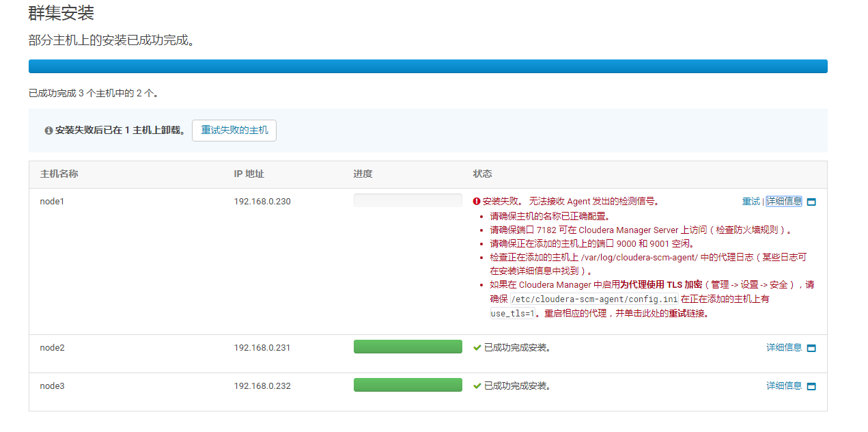The height and width of the screenshot is (432, 868).
Task: Click the 主机名称 column header
Action: [x=58, y=174]
